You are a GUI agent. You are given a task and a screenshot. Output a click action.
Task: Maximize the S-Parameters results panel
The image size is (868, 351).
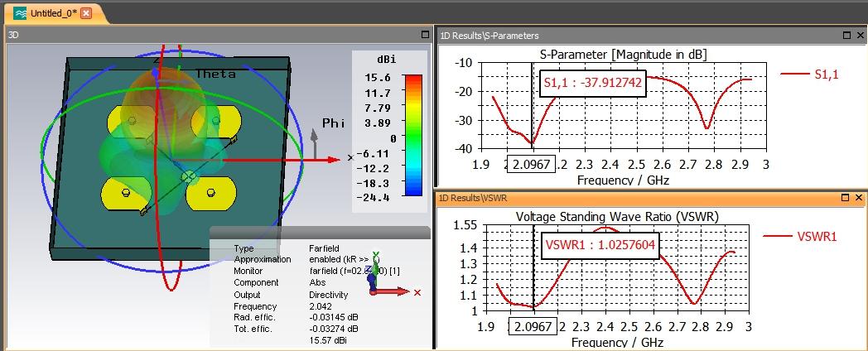[x=847, y=35]
